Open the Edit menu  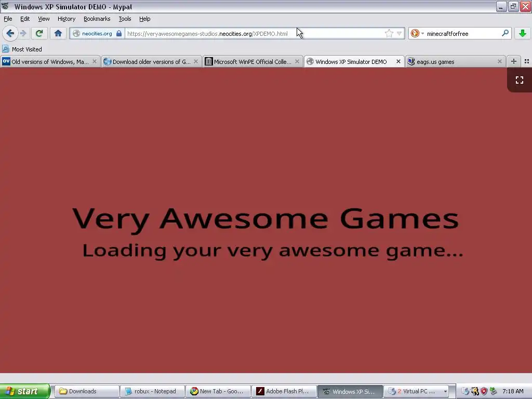coord(25,19)
